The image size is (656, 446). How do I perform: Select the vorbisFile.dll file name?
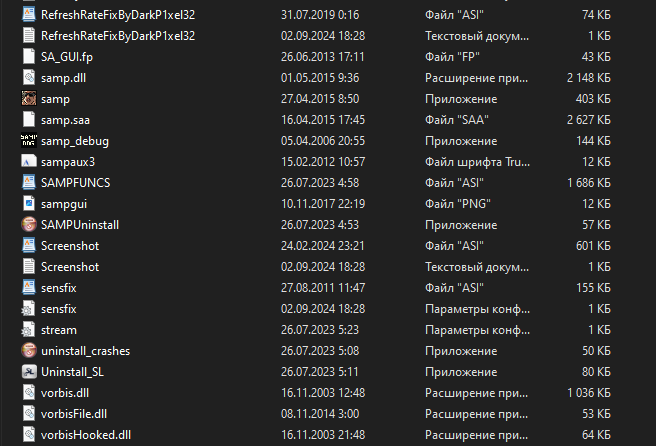click(73, 413)
